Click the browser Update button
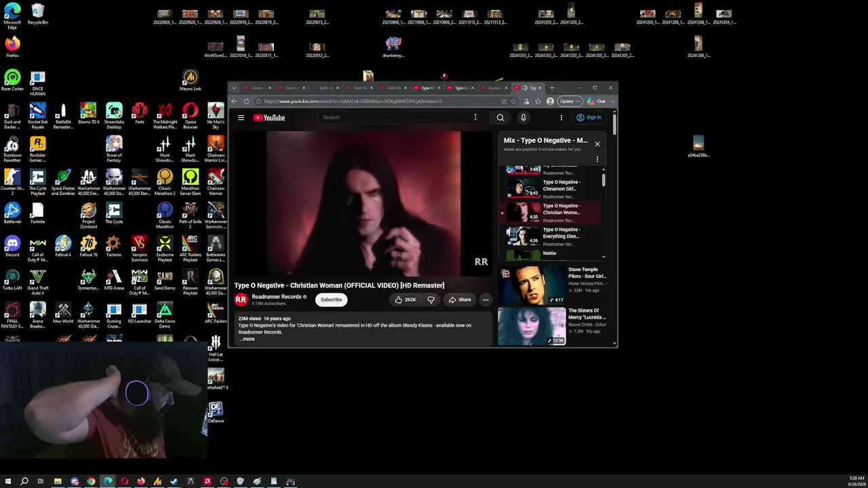 tap(570, 102)
